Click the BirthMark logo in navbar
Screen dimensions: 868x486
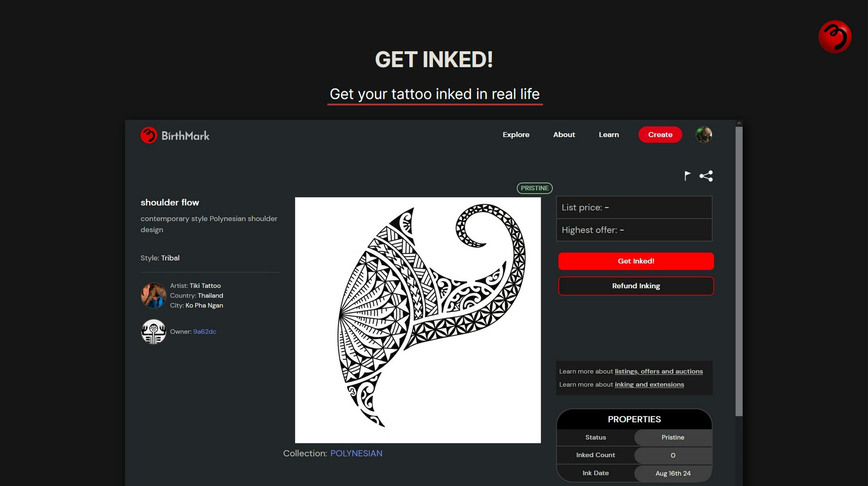pos(175,135)
